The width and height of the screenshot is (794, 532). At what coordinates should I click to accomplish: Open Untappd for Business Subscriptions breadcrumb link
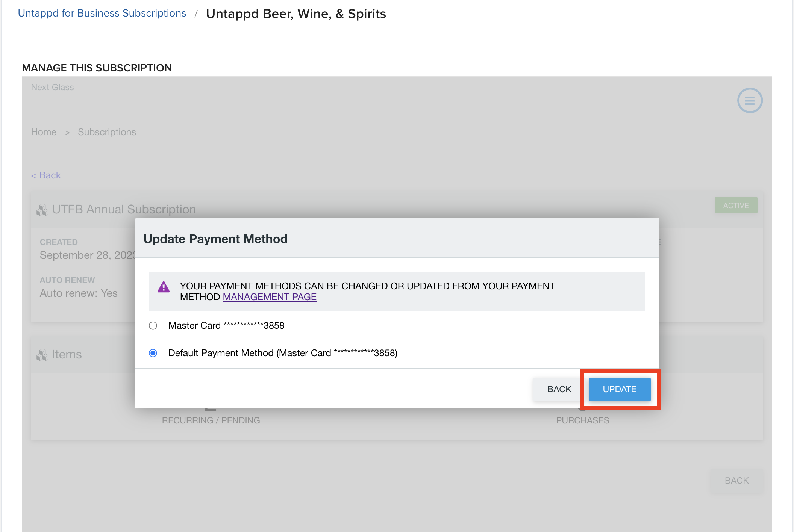102,13
